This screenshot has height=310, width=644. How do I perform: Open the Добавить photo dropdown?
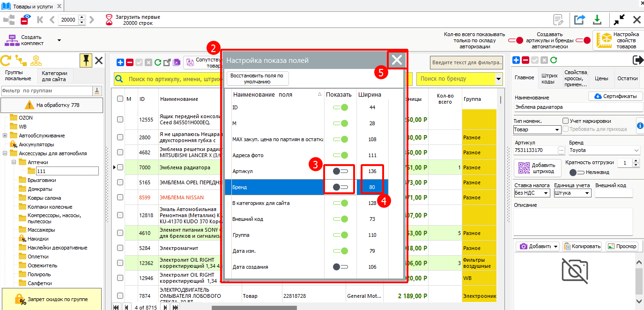pos(555,246)
